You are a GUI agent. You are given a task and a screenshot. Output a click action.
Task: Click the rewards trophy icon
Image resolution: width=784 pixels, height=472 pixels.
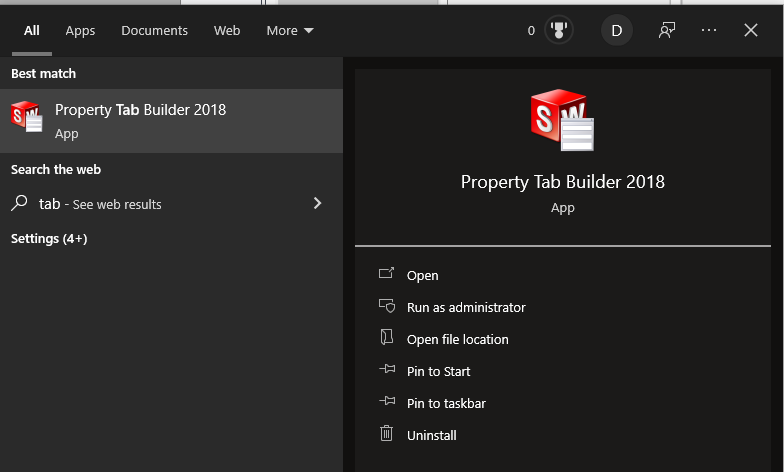559,30
